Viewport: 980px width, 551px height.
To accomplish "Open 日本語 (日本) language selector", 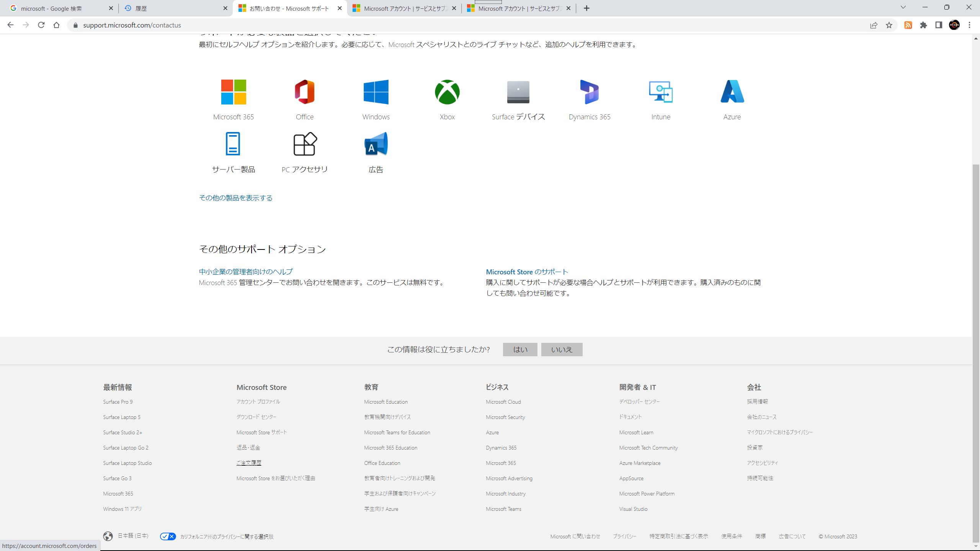I will click(133, 536).
